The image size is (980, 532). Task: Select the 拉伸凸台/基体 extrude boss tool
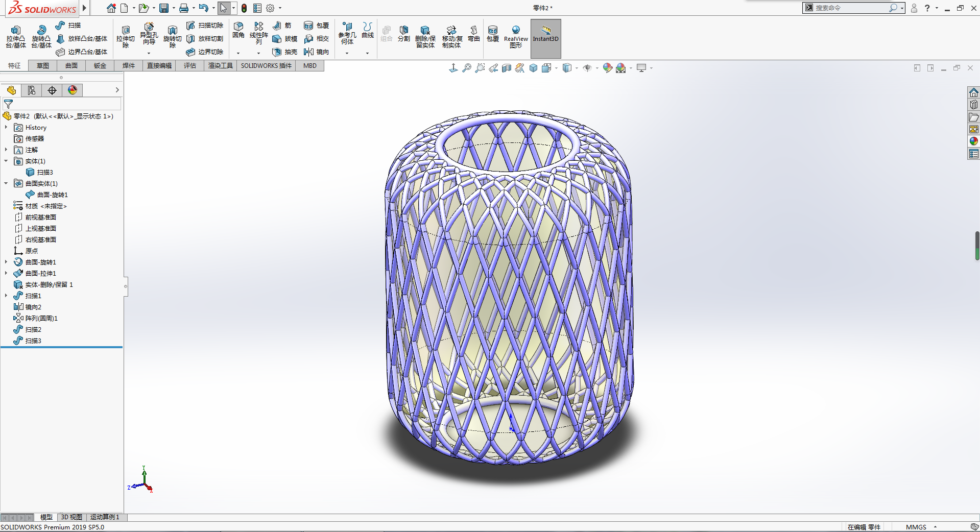[16, 37]
